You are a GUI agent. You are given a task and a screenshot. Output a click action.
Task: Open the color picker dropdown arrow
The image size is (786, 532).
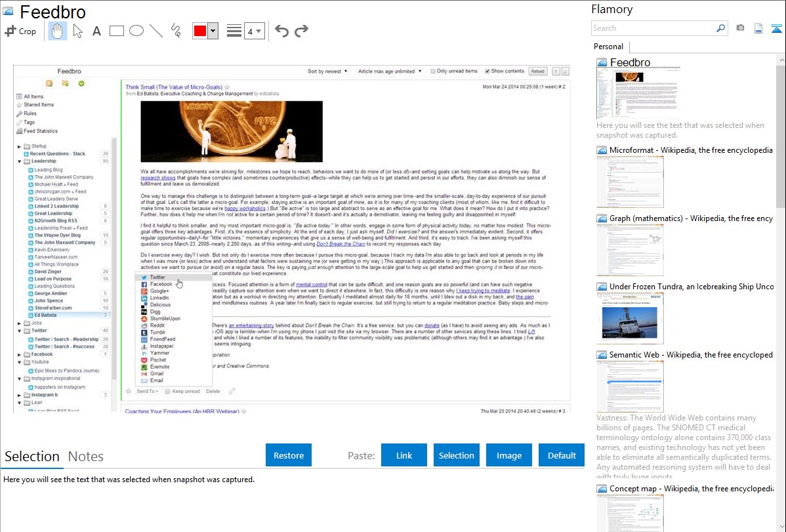click(x=213, y=31)
